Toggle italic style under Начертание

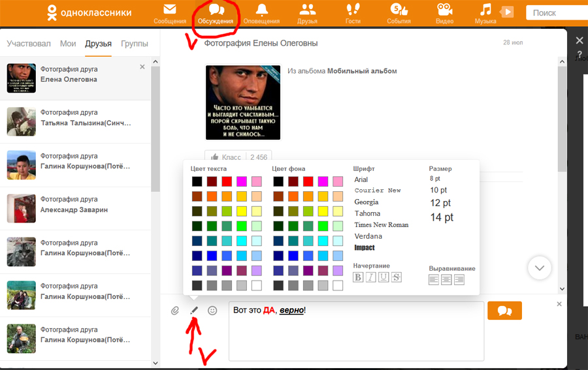pyautogui.click(x=370, y=277)
